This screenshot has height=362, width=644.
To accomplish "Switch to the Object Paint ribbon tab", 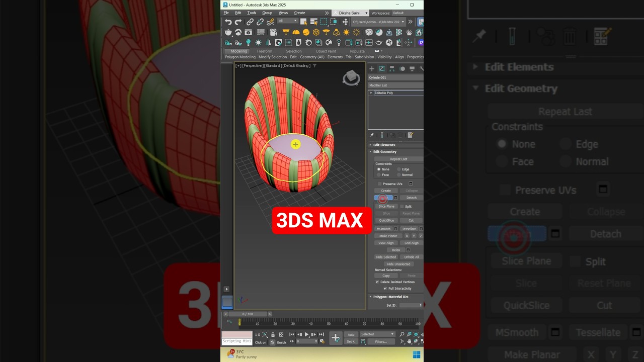I will pyautogui.click(x=326, y=51).
